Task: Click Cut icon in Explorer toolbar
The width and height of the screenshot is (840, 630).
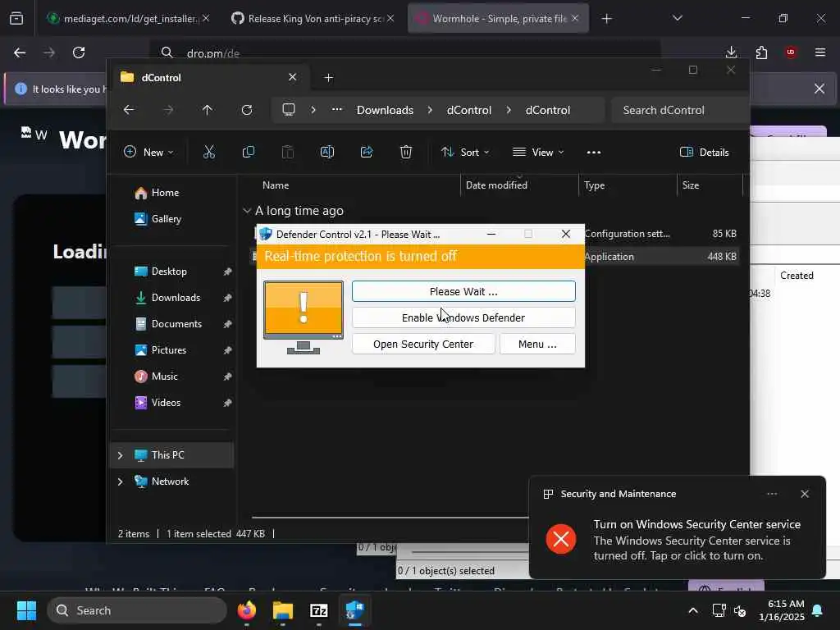Action: click(209, 152)
